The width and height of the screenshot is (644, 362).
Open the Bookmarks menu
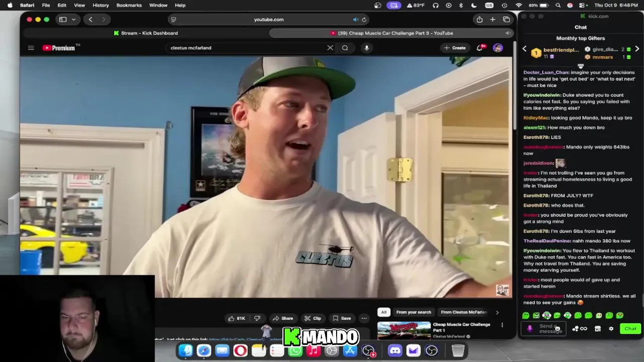129,5
